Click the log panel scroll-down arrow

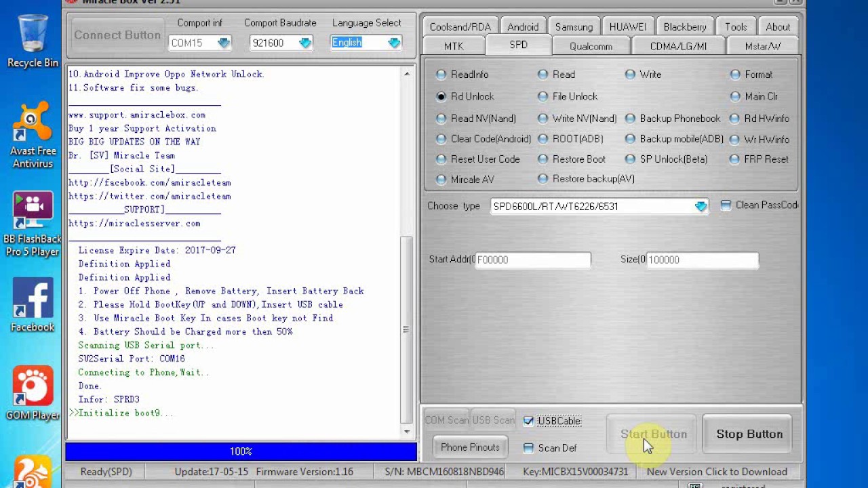click(x=407, y=432)
